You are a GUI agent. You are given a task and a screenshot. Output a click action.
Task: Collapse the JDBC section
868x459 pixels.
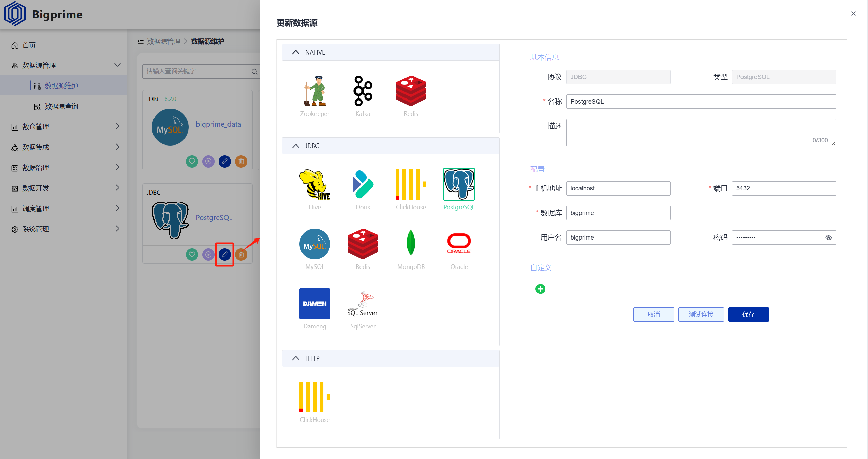click(296, 146)
